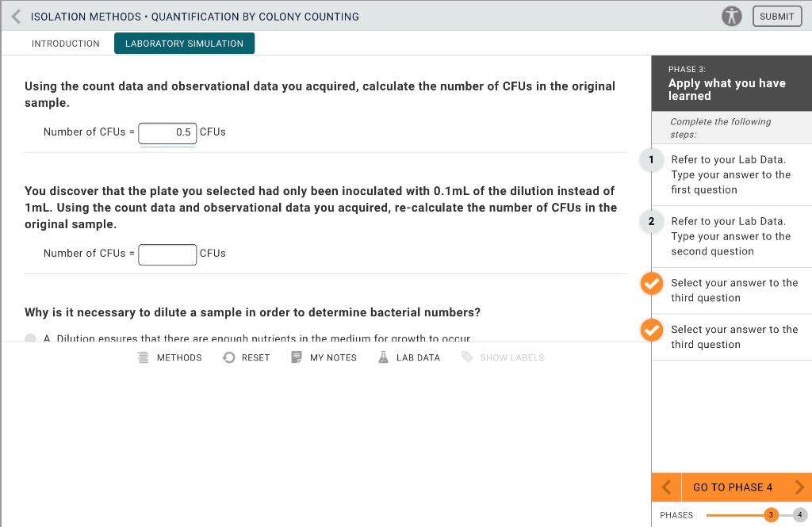Switch to the Introduction tab

(x=65, y=44)
